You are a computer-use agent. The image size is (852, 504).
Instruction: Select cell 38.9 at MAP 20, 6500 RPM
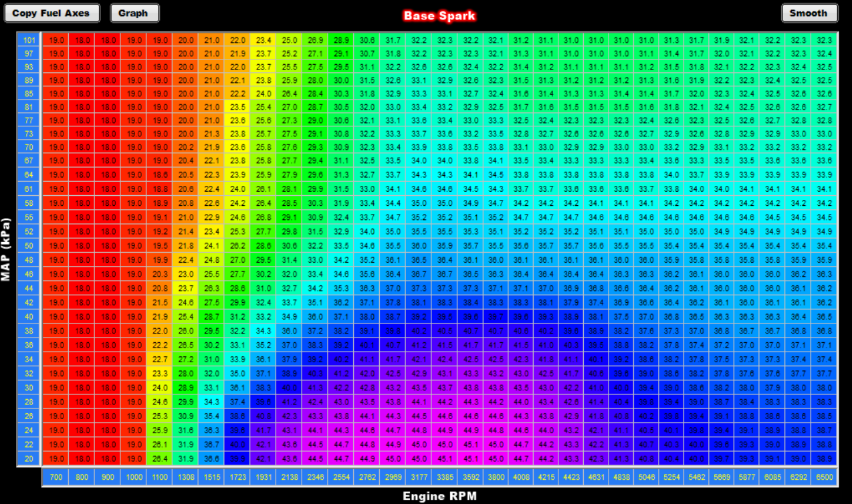pos(825,459)
